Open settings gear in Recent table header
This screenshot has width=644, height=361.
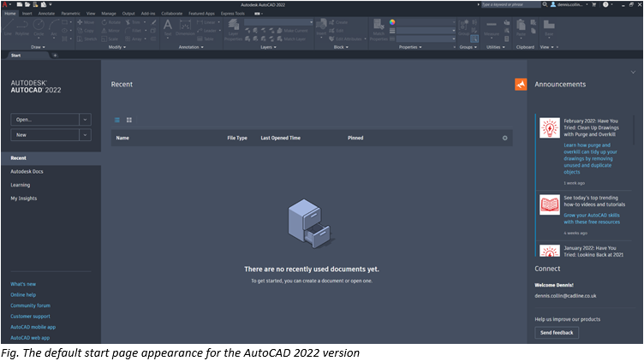tap(504, 138)
